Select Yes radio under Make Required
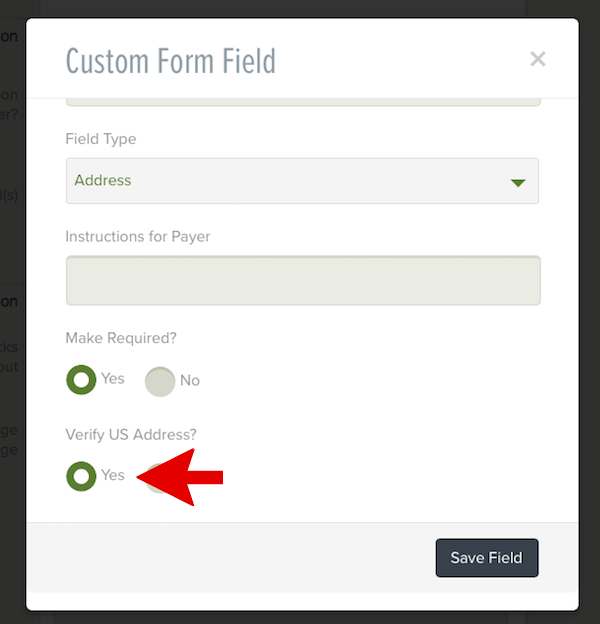The image size is (600, 624). click(x=81, y=380)
